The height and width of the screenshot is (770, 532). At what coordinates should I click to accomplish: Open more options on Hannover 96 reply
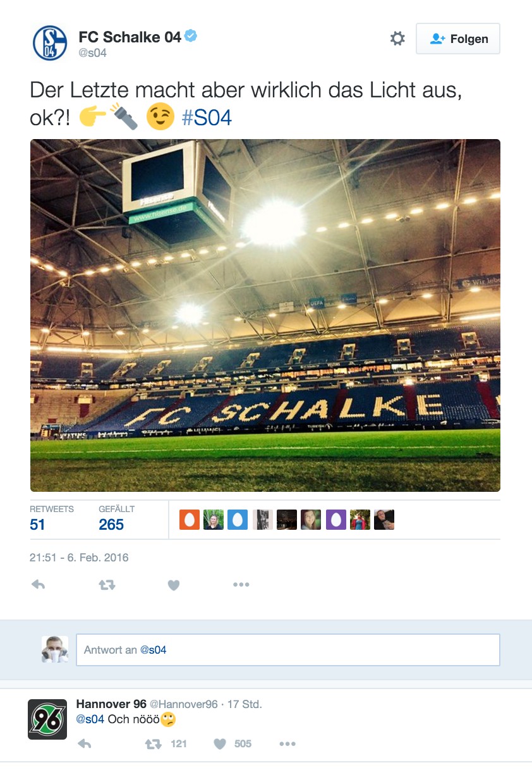pyautogui.click(x=287, y=744)
